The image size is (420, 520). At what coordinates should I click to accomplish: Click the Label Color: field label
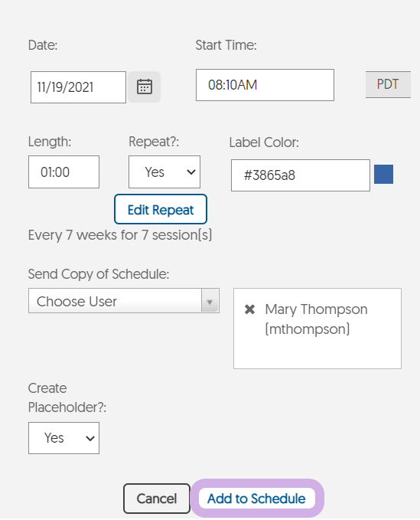click(264, 142)
